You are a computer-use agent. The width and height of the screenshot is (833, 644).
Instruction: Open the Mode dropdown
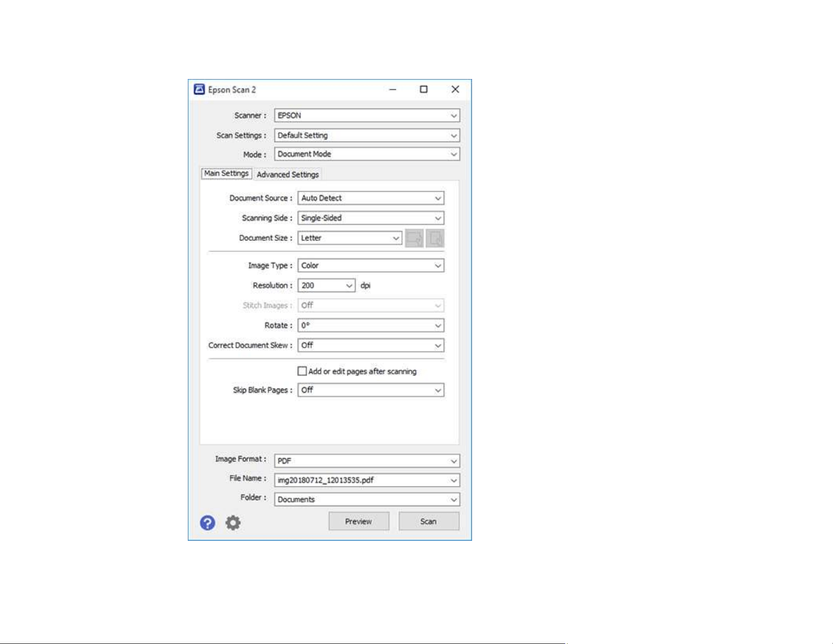pyautogui.click(x=367, y=154)
